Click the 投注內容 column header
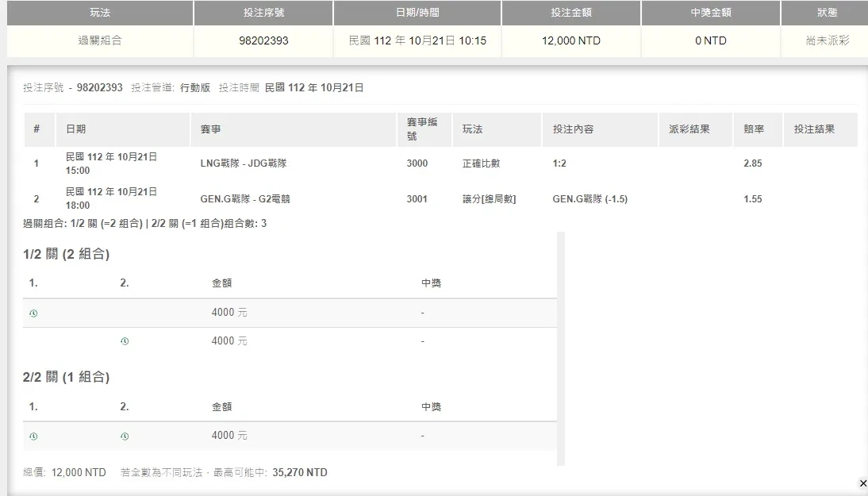This screenshot has width=868, height=496. pyautogui.click(x=573, y=129)
